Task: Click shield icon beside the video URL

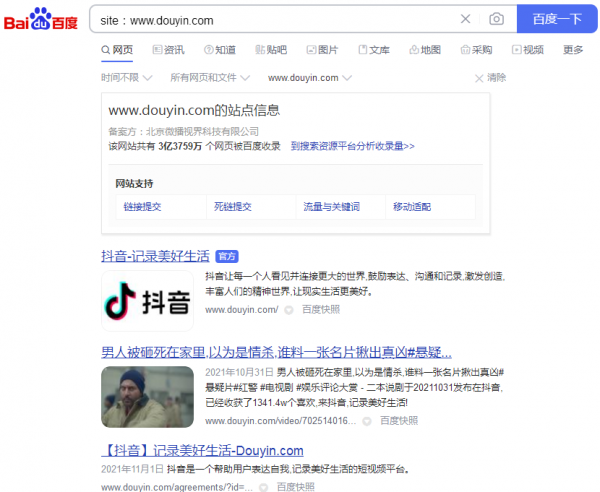Action: click(367, 421)
